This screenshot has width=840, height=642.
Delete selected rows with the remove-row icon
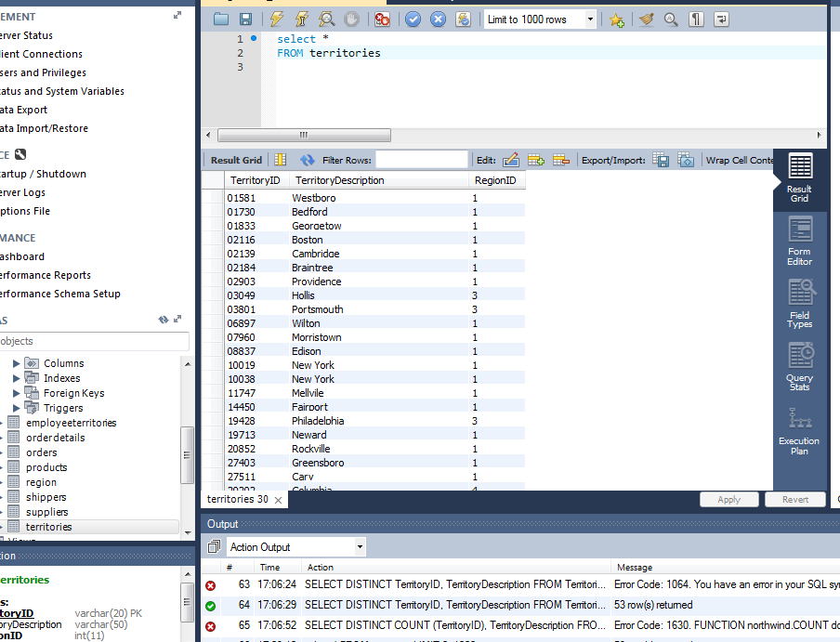[561, 160]
